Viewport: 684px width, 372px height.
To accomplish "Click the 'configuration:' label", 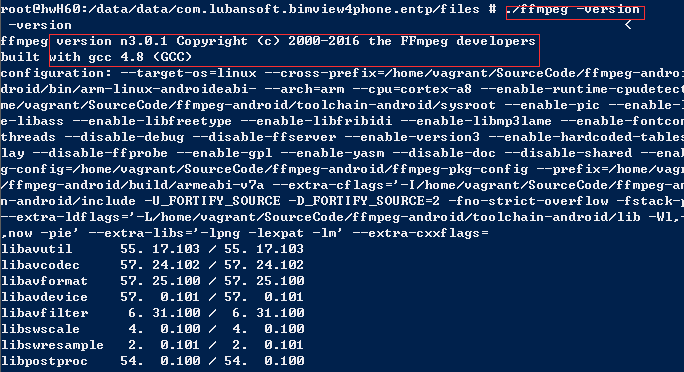I will [56, 73].
